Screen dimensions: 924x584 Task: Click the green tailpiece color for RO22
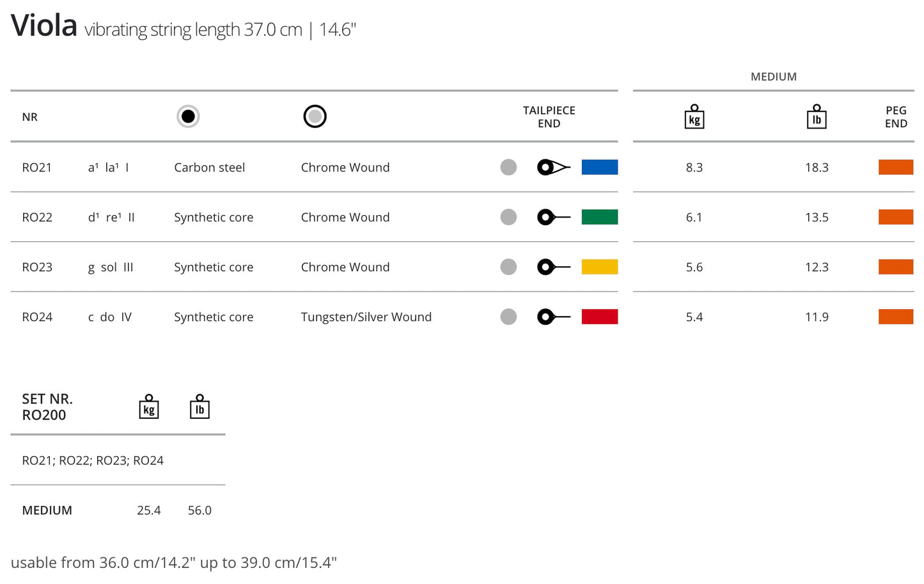[599, 217]
